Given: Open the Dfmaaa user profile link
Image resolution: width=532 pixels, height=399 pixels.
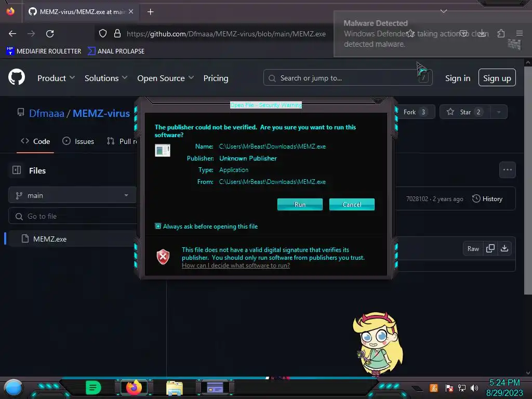Looking at the screenshot, I should click(46, 113).
